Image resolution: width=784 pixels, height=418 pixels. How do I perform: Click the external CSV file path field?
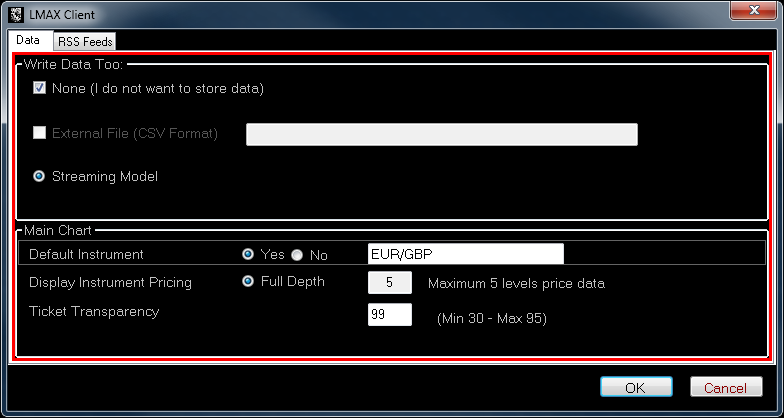click(x=441, y=135)
